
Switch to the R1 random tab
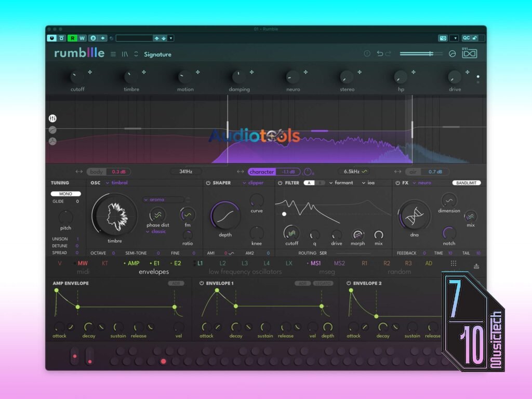coord(364,263)
